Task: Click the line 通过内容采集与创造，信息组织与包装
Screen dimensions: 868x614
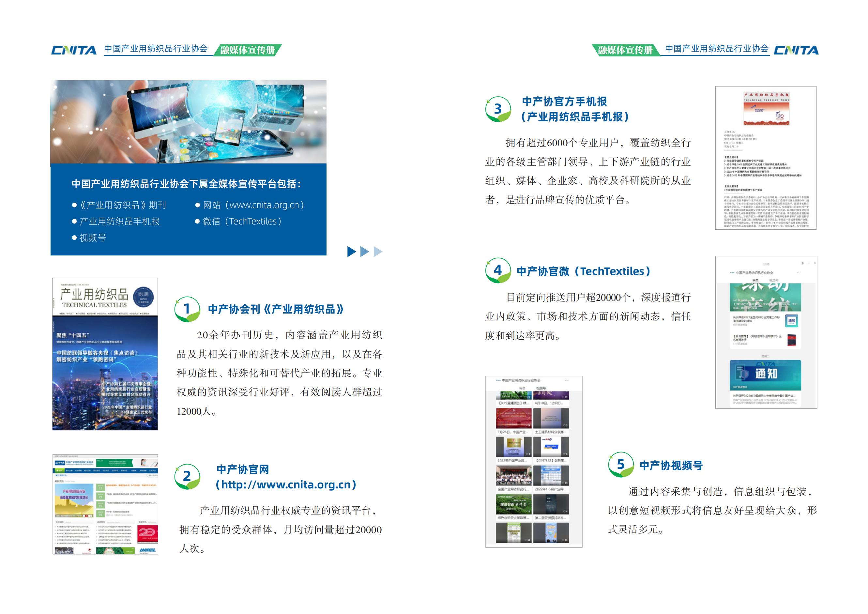Action: pyautogui.click(x=720, y=492)
